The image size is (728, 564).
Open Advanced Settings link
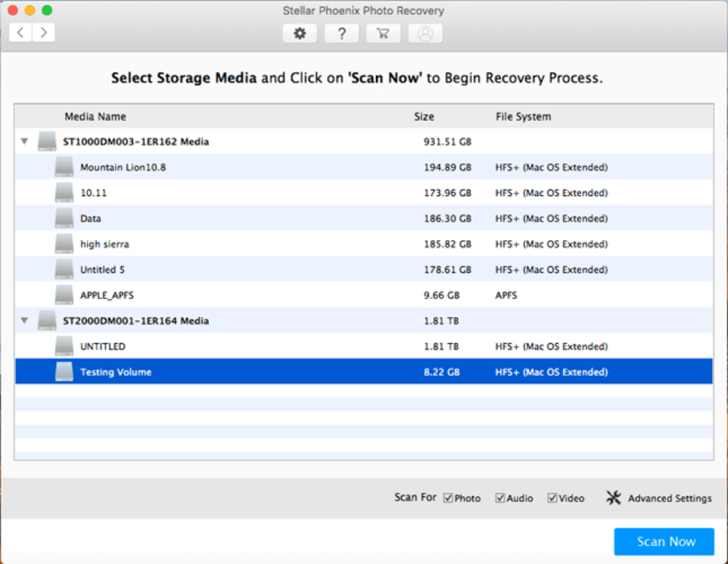(x=670, y=498)
